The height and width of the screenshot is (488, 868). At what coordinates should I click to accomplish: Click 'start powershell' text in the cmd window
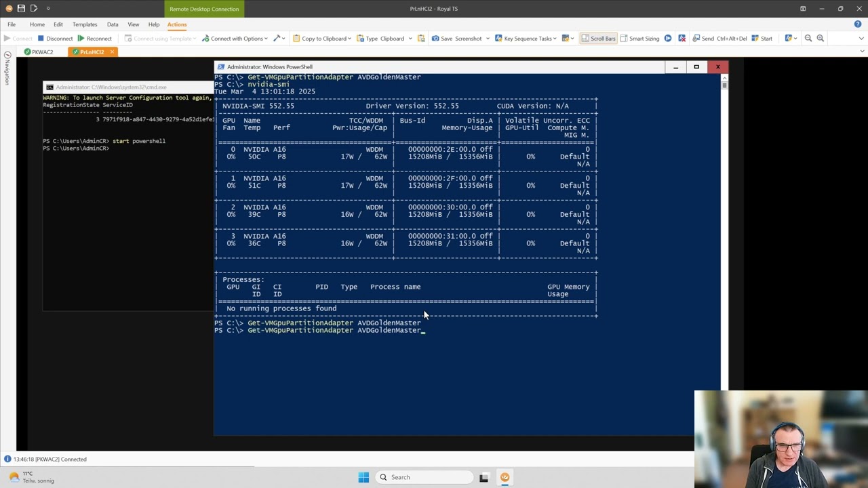click(139, 141)
